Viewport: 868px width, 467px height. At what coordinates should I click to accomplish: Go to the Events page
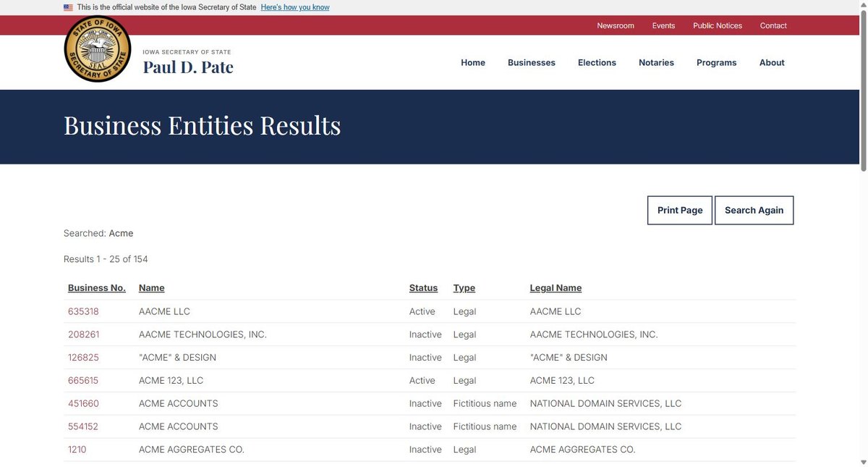(663, 25)
